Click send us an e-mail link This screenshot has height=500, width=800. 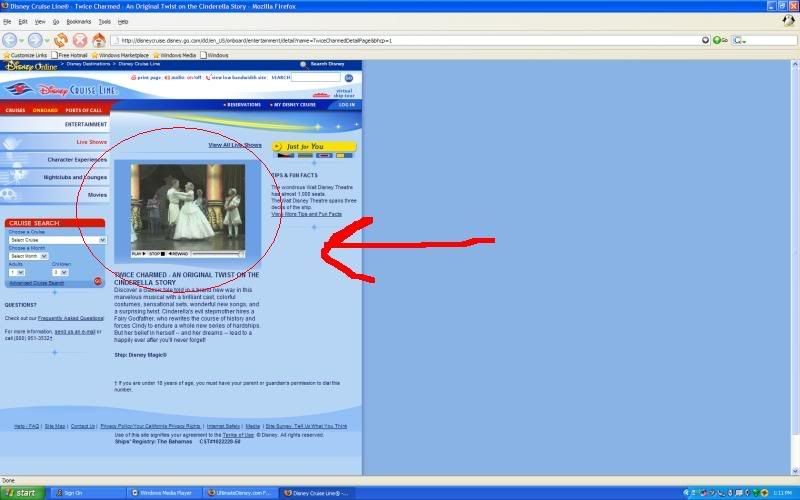(x=75, y=332)
